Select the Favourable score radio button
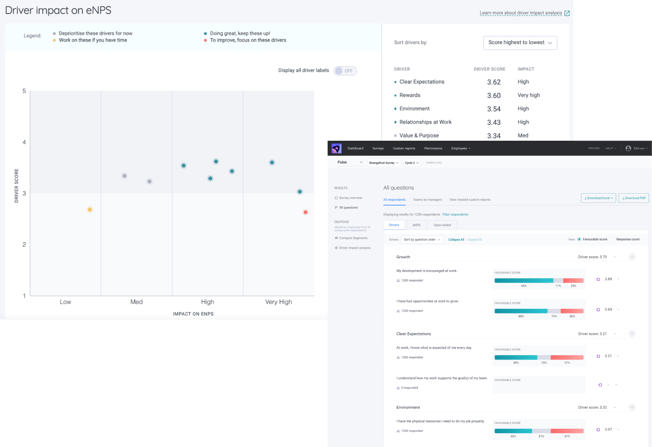This screenshot has width=652, height=447. point(579,240)
